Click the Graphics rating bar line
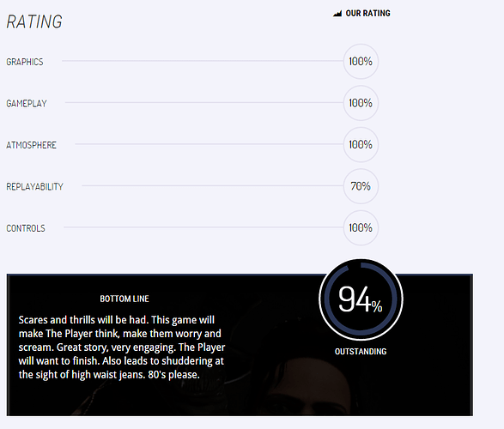The image size is (504, 429). tap(203, 61)
